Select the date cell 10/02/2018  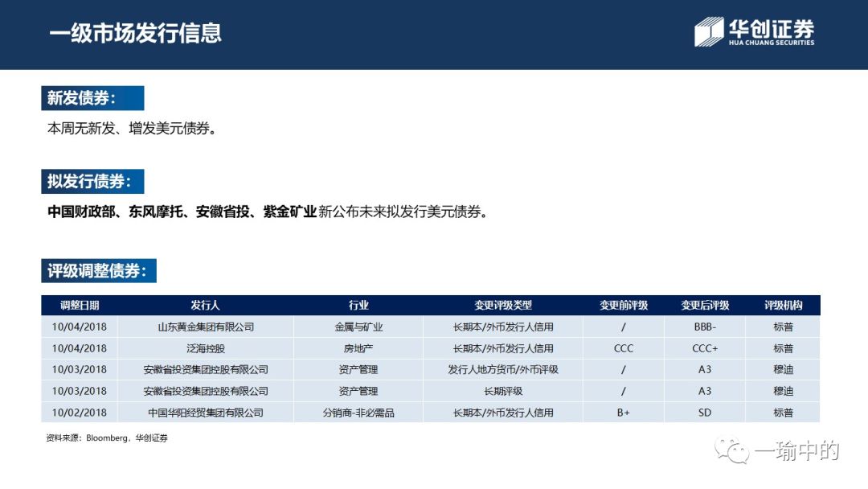[x=79, y=413]
